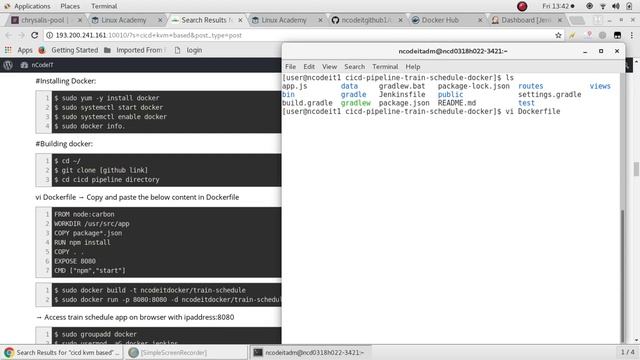Click the 'EXPOSE 8080' code line

[75, 261]
